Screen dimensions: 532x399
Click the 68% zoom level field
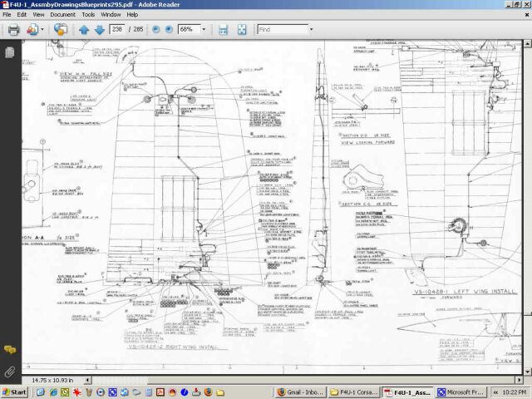tap(190, 30)
